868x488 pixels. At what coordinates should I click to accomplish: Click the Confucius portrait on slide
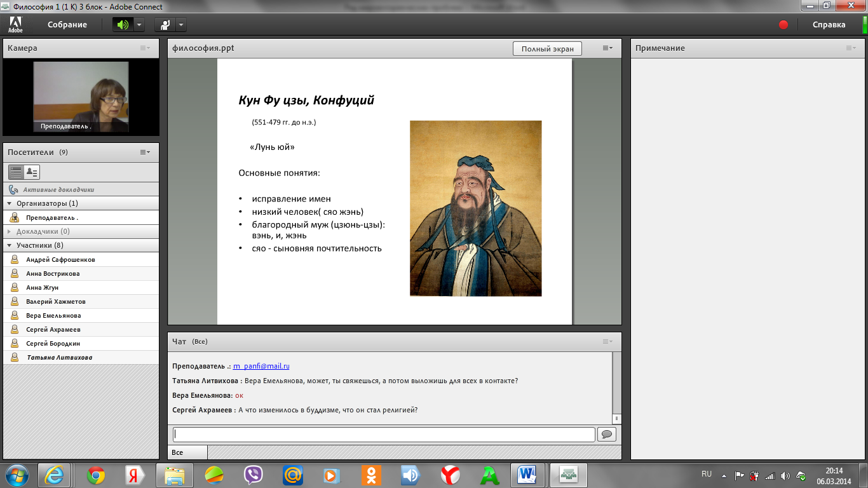(475, 208)
